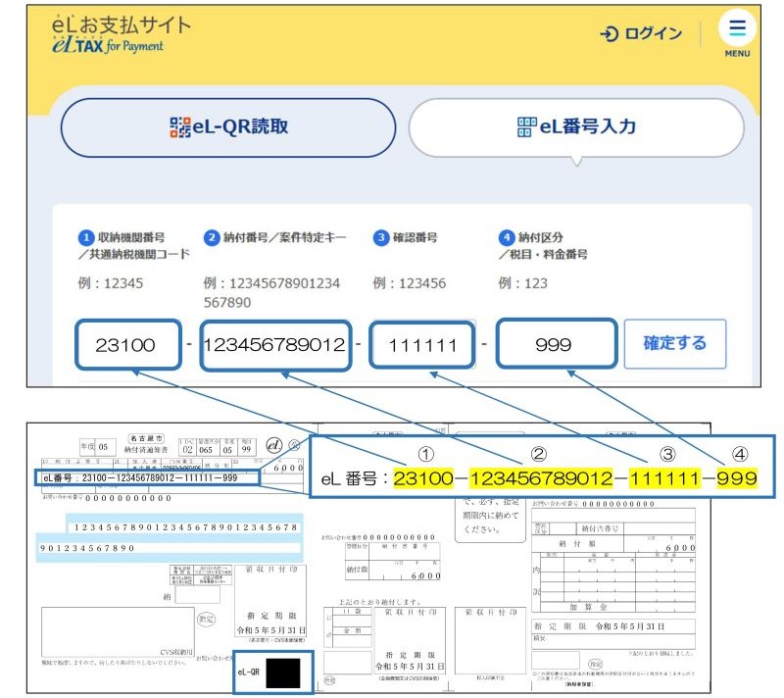This screenshot has width=784, height=698.
Task: Click 指定期限 令和5年5月31日 at right of slip
Action: tap(599, 626)
